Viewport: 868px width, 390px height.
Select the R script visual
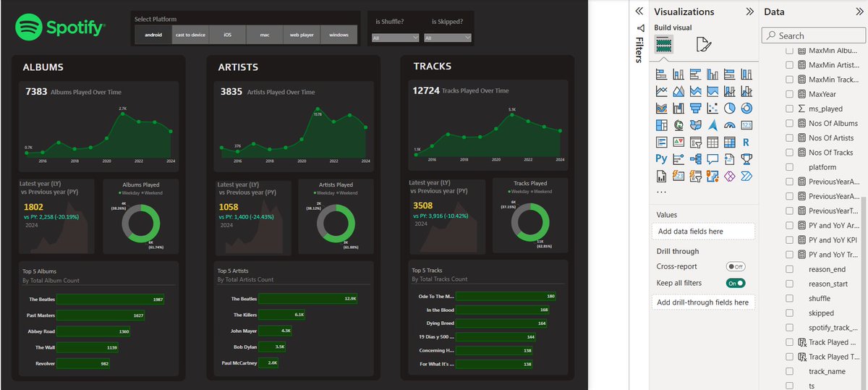pyautogui.click(x=746, y=143)
